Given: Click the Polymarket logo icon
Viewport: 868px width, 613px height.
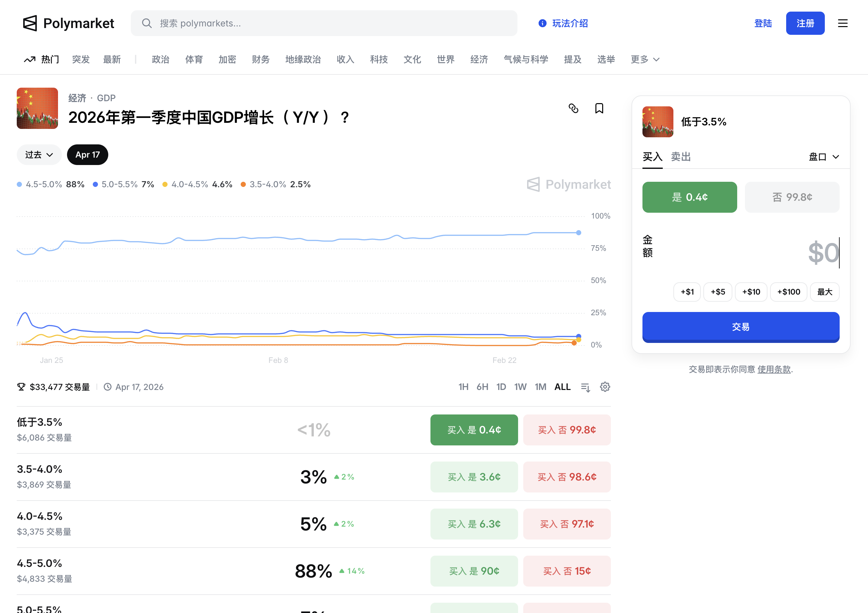Looking at the screenshot, I should [30, 24].
